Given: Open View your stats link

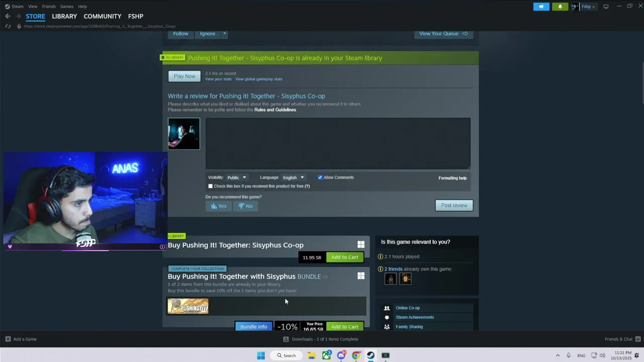Looking at the screenshot, I should (218, 79).
